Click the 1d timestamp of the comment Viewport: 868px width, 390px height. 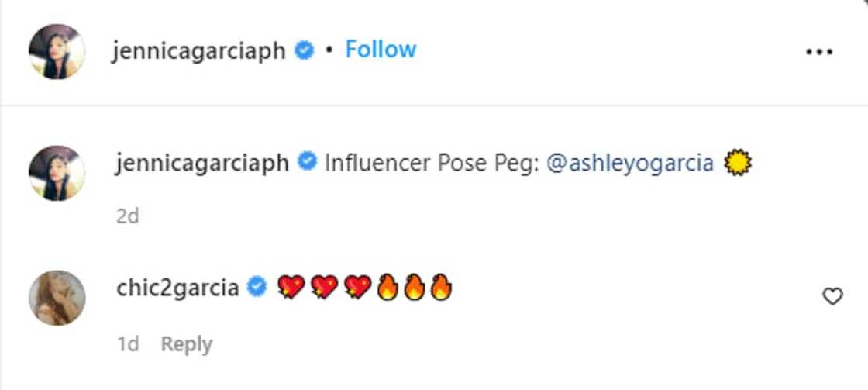128,343
